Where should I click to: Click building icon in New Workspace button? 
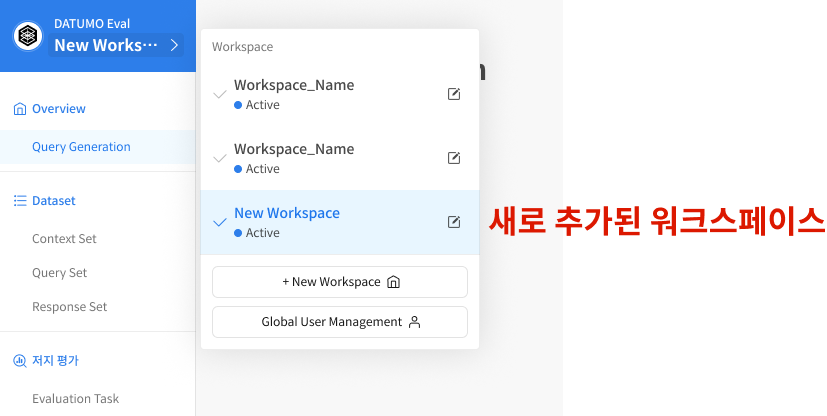[x=393, y=282]
